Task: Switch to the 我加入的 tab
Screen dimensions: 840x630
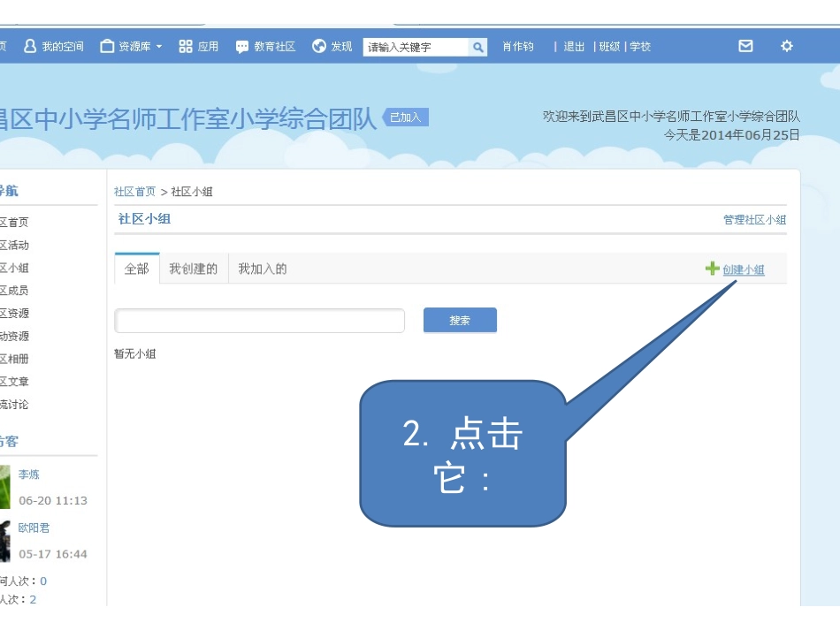Action: pyautogui.click(x=263, y=269)
